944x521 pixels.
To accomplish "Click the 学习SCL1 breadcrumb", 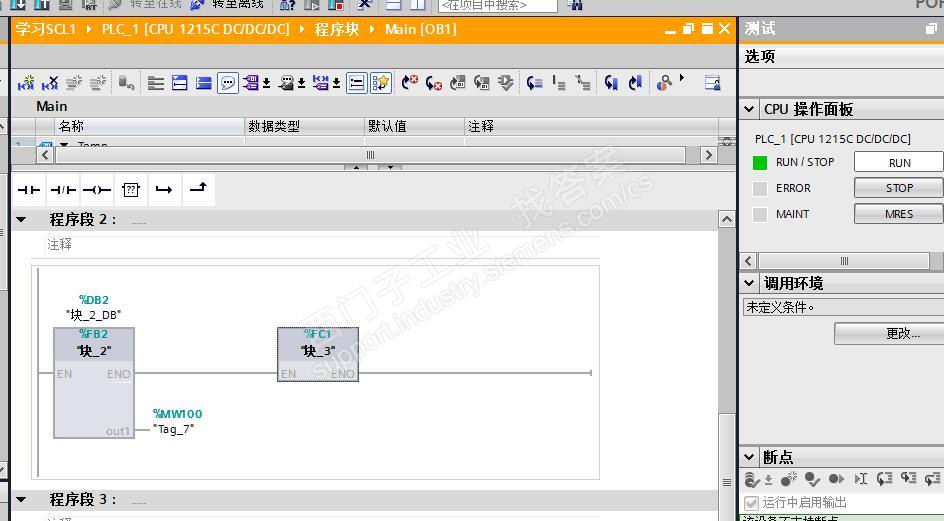I will click(x=46, y=29).
